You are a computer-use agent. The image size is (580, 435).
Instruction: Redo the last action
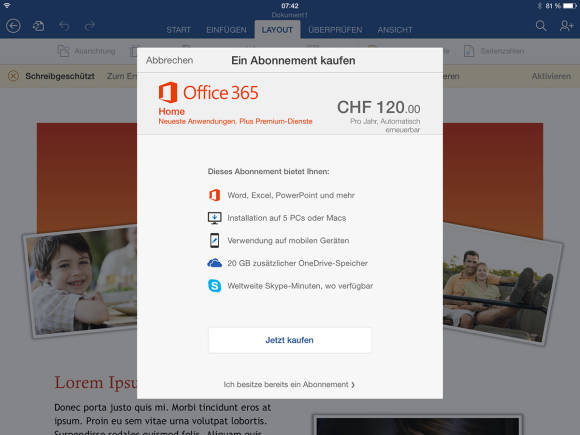tap(90, 26)
